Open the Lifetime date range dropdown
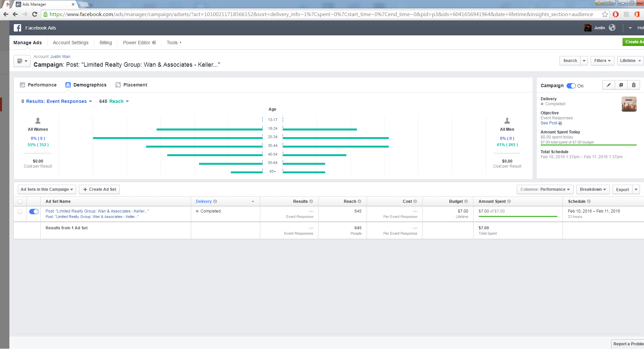This screenshot has width=644, height=349. coord(630,61)
